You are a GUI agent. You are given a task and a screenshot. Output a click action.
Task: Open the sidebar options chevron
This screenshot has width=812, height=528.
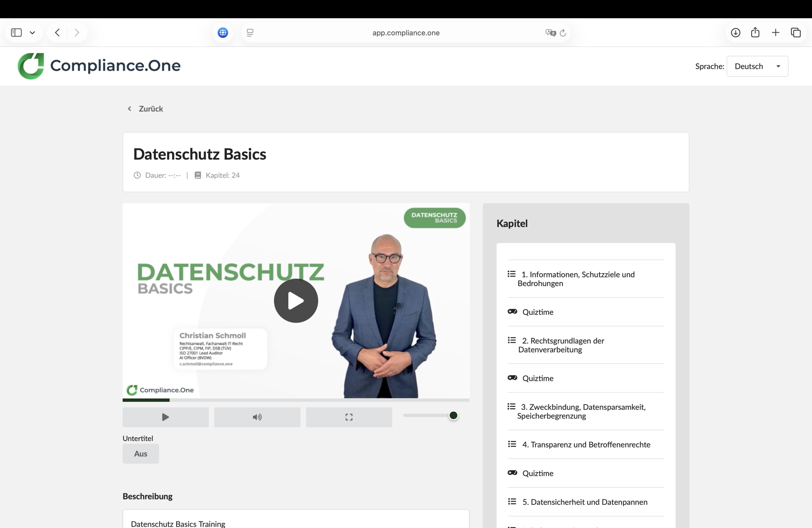click(32, 33)
